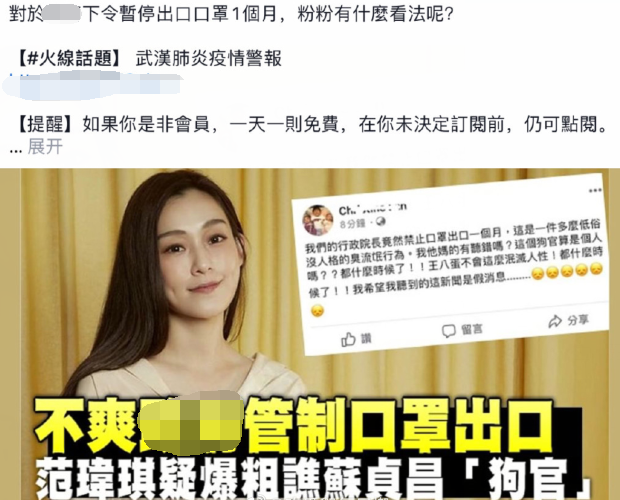Open the three-dot menu of the embedded post
Viewport: 620px width, 500px height.
pyautogui.click(x=595, y=191)
